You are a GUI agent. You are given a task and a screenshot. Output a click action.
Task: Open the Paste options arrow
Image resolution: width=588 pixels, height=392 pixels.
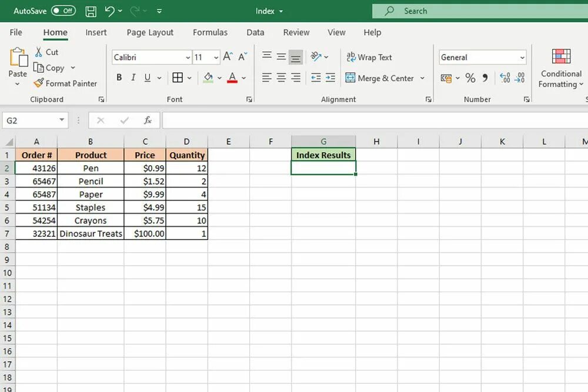click(x=17, y=84)
